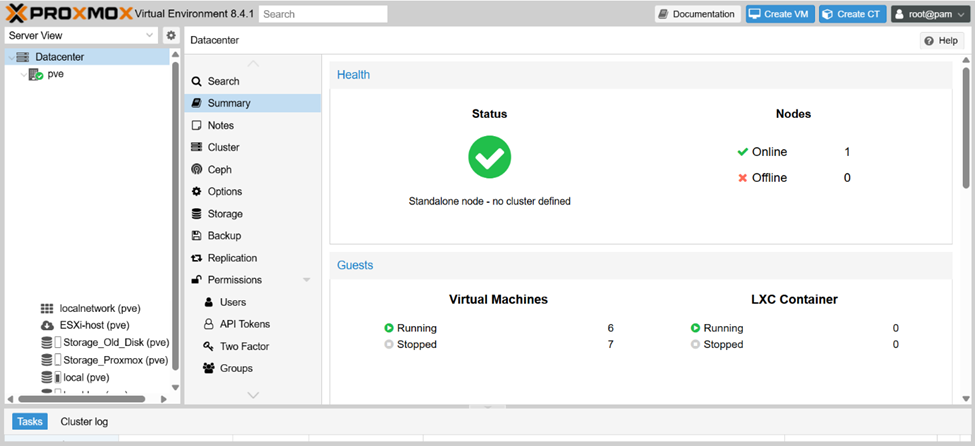Collapse the Datacenter tree node
Viewport: 975px width, 446px height.
point(9,58)
